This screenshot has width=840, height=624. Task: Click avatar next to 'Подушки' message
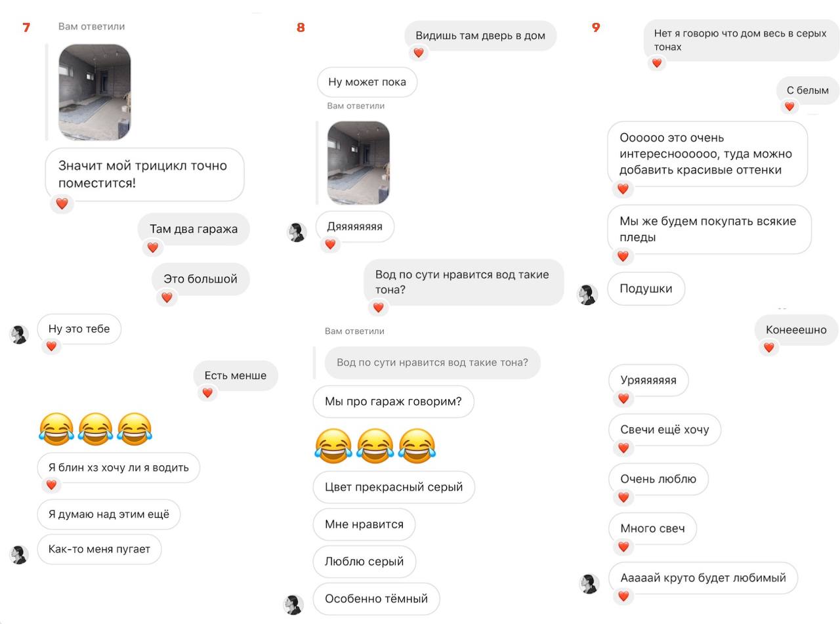coord(587,295)
